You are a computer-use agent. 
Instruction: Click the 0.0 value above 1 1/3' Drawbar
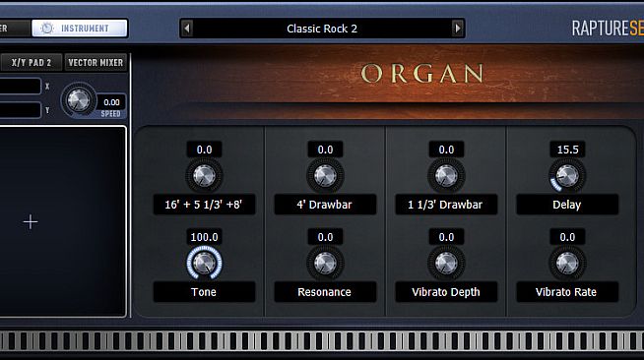(x=446, y=150)
